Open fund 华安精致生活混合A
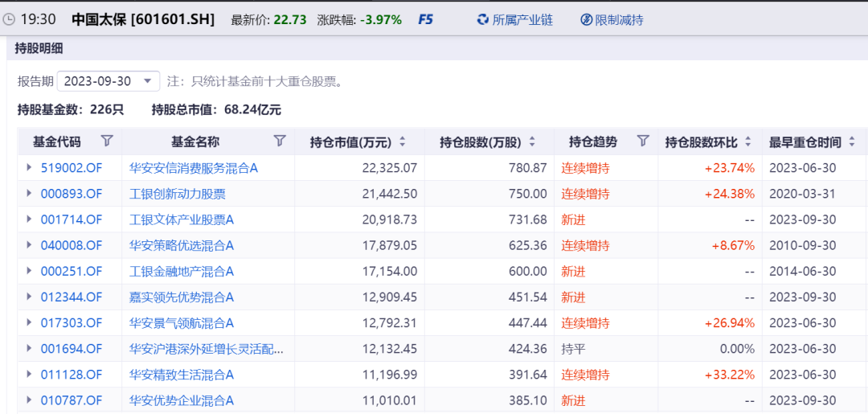 click(x=182, y=375)
